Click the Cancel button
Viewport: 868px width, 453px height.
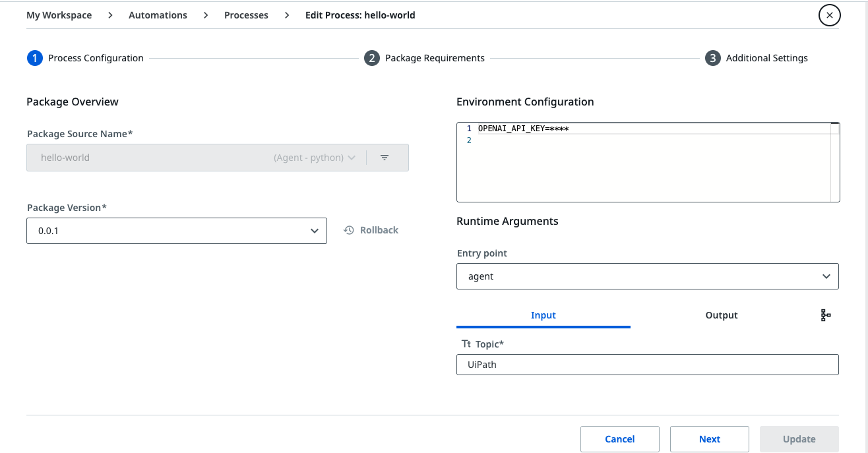tap(620, 439)
